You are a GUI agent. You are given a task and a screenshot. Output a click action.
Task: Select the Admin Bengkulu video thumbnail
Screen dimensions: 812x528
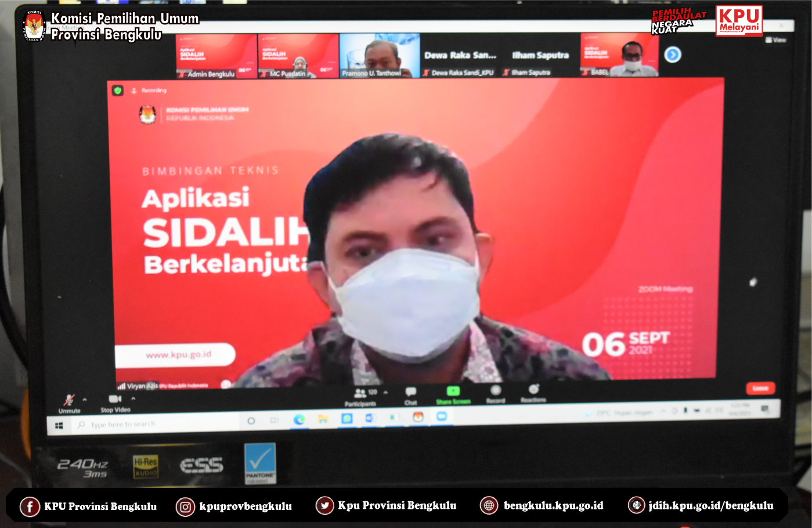[x=216, y=56]
